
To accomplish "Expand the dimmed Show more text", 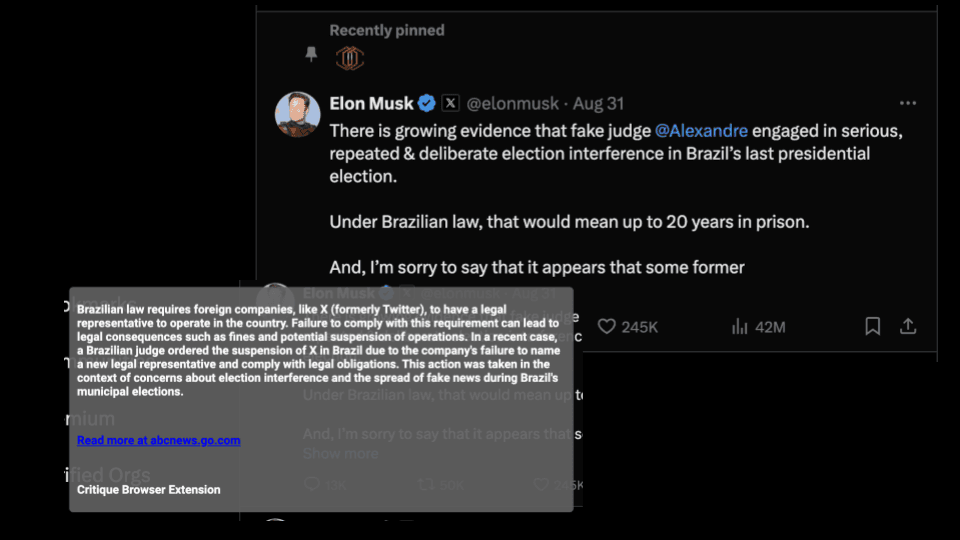I will [340, 453].
